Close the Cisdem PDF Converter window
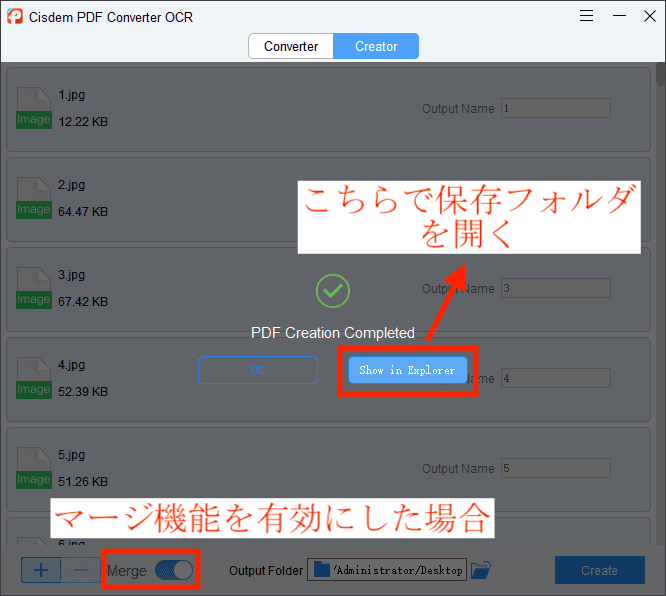 [649, 16]
